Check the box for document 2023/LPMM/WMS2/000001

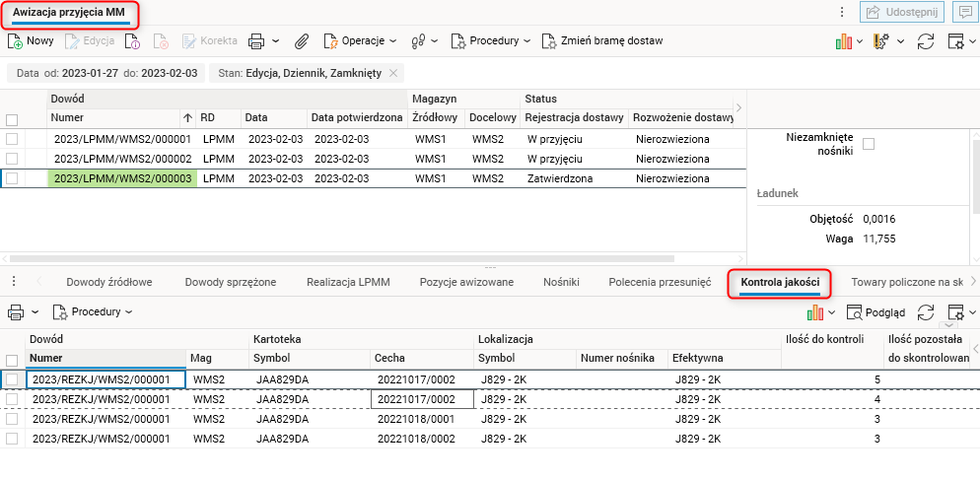(x=12, y=140)
